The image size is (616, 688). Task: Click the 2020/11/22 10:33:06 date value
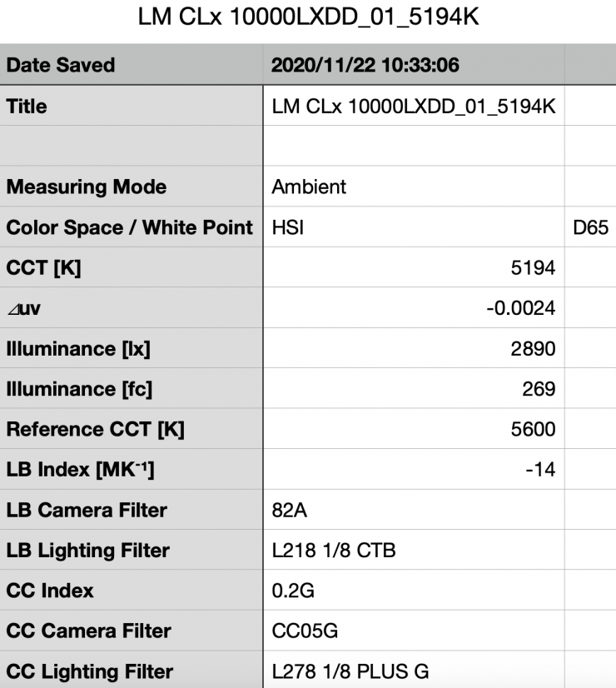[x=365, y=65]
